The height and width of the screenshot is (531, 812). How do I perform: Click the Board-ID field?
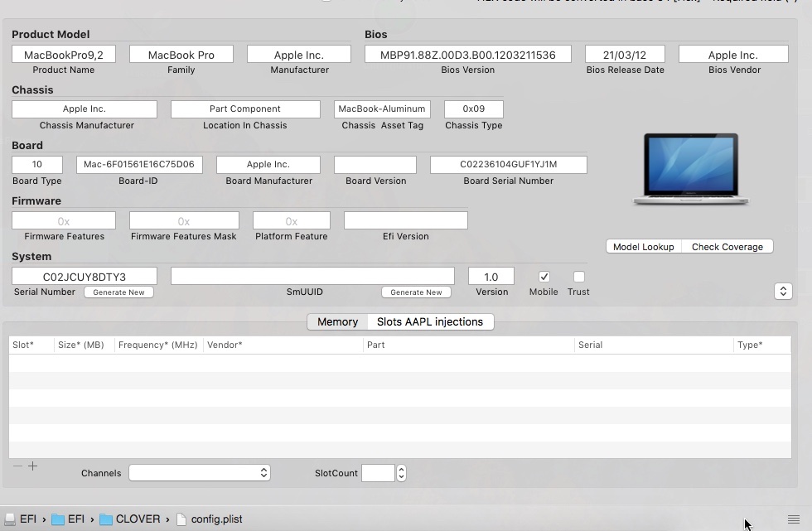tap(139, 165)
